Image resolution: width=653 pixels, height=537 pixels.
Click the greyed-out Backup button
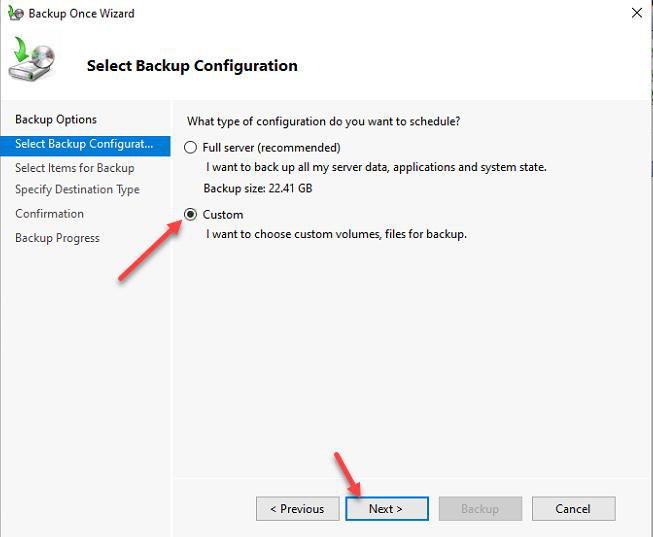coord(480,509)
